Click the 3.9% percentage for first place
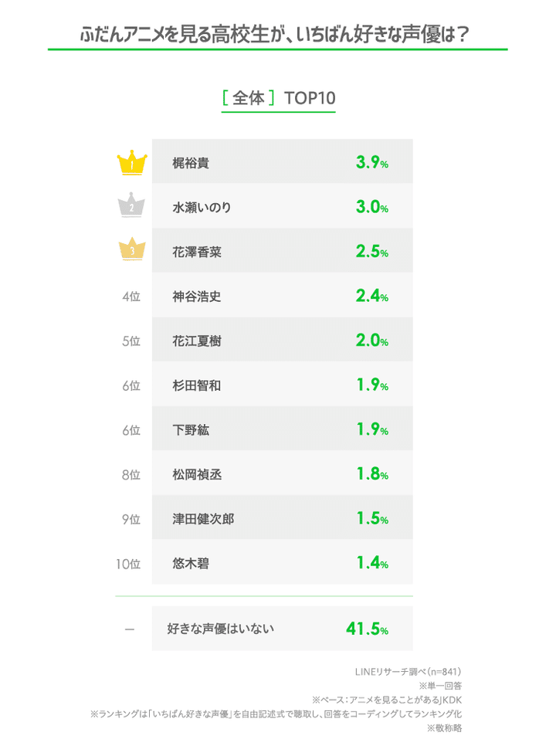The image size is (556, 756). pos(371,163)
